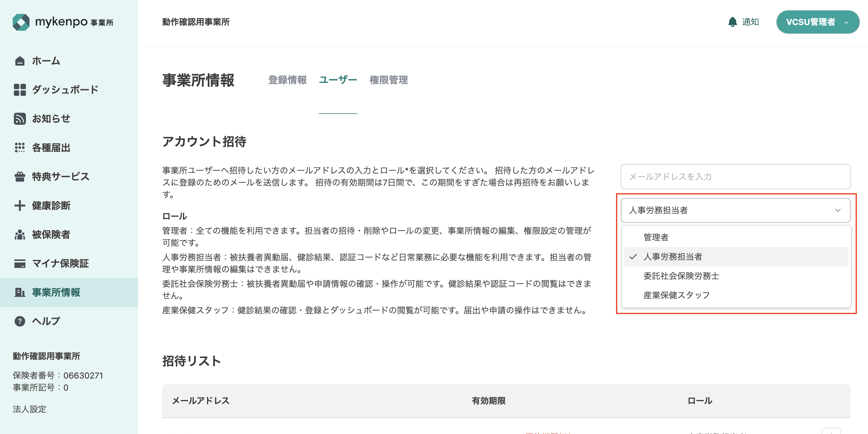Switch to the 権限管理 tab

pos(388,80)
